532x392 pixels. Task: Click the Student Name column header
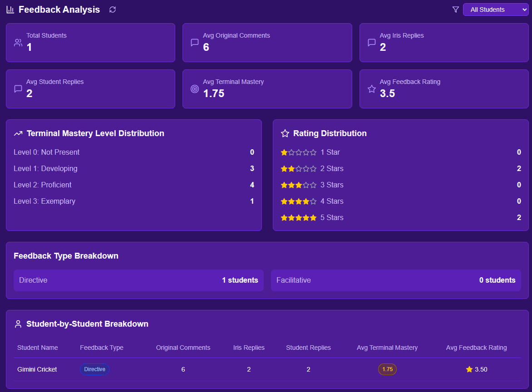click(38, 348)
